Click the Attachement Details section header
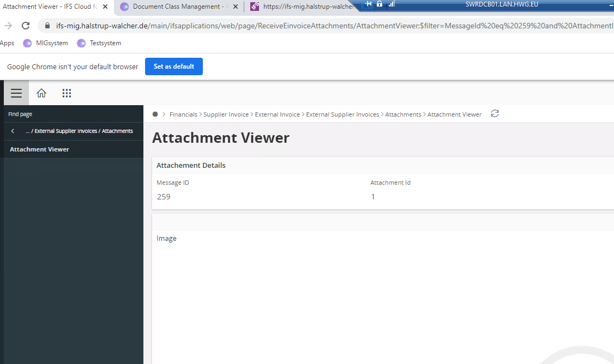 (191, 165)
